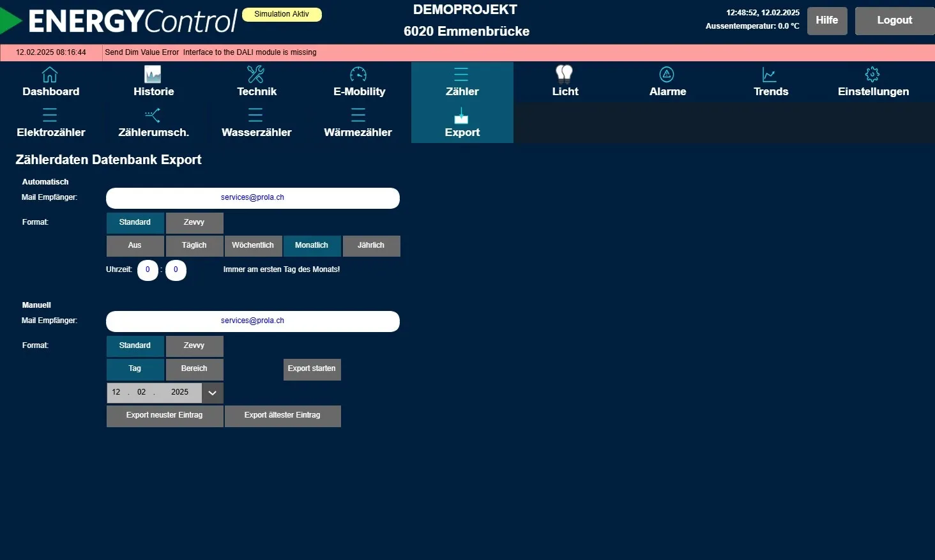Click the Einstellungen menu label
The height and width of the screenshot is (560, 935).
pos(874,91)
